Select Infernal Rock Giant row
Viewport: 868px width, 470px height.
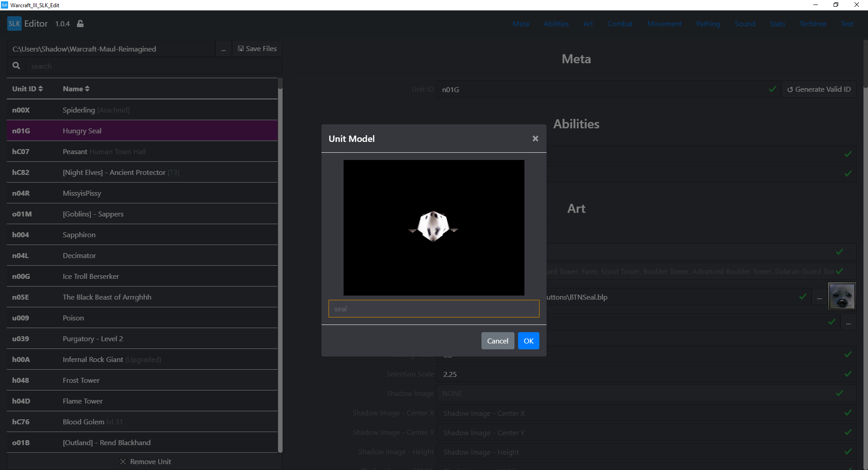[142, 359]
